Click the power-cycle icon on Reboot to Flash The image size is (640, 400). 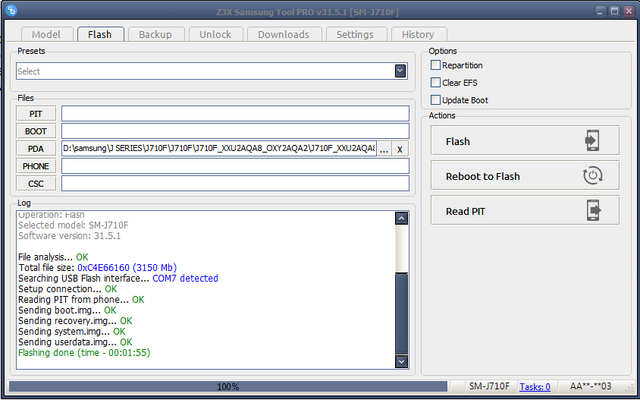[593, 176]
